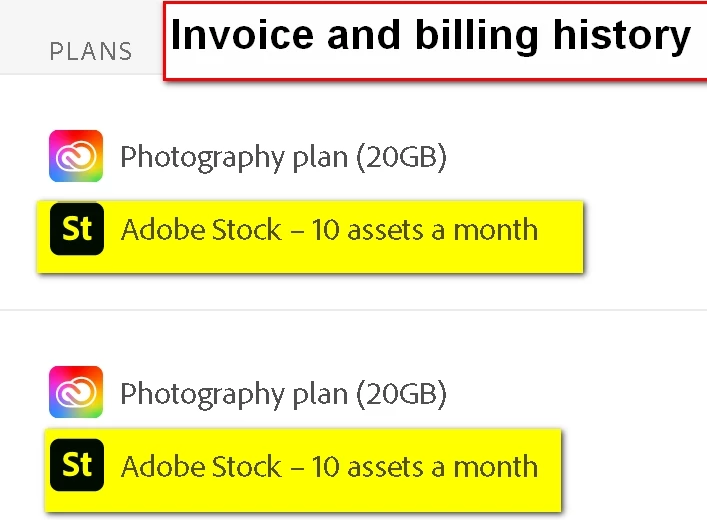Click the Invoice and billing history heading
This screenshot has height=520, width=707.
point(431,37)
